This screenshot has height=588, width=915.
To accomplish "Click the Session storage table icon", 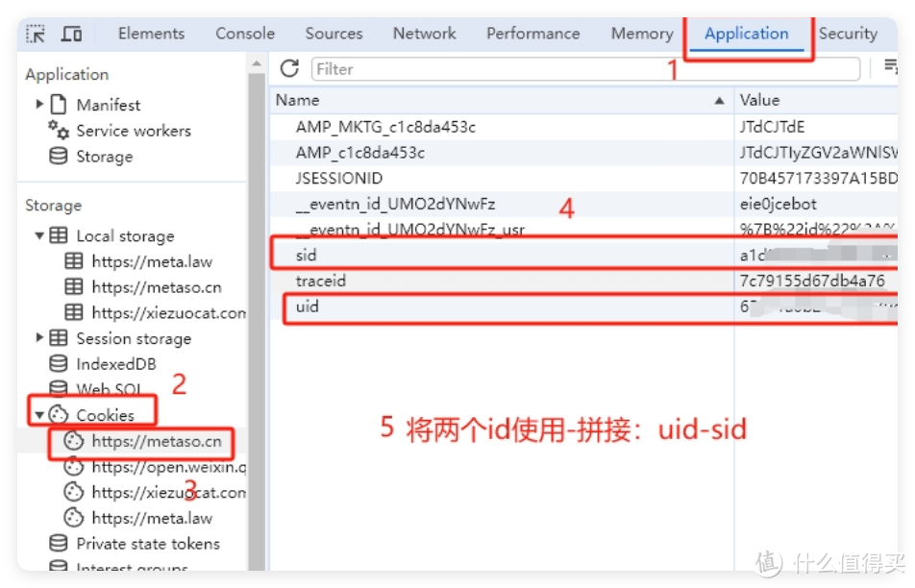I will click(x=59, y=338).
